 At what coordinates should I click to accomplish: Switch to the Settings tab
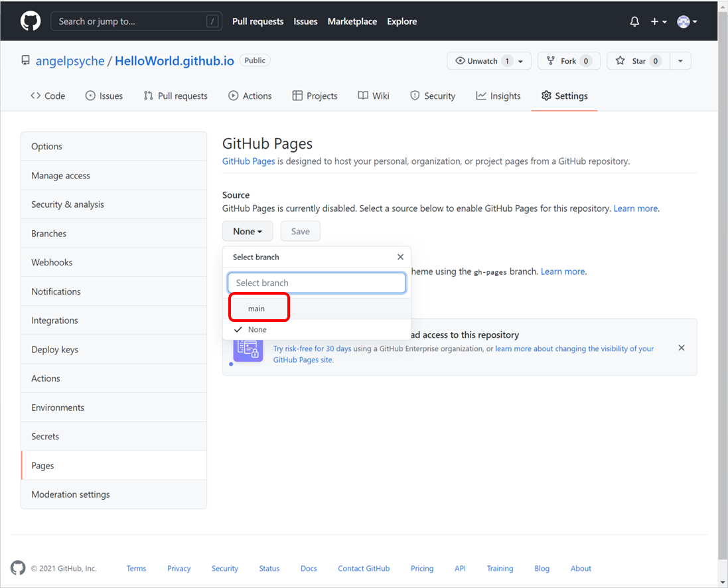click(565, 96)
